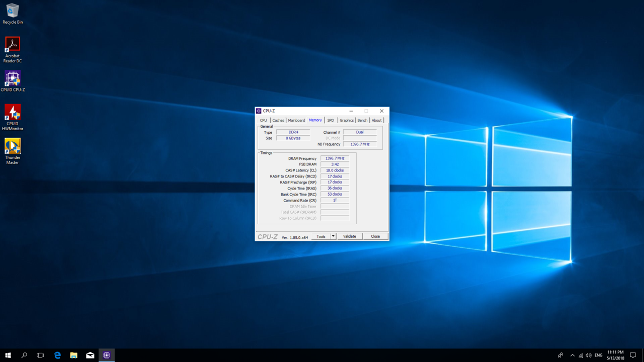The height and width of the screenshot is (362, 644).
Task: Click ENG language indicator
Action: click(x=598, y=355)
